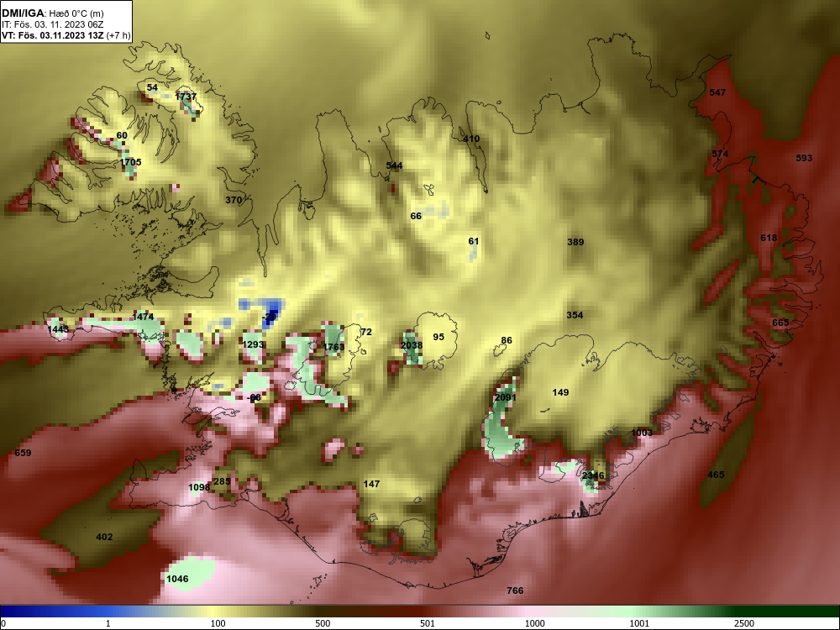Click the map value 547
Image resolution: width=840 pixels, height=630 pixels.
point(717,92)
